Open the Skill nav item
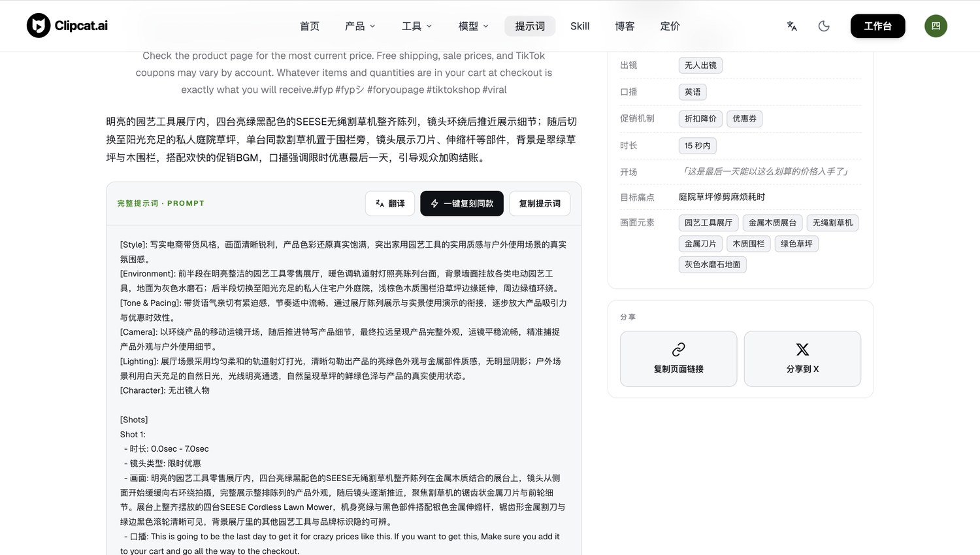980x555 pixels. pos(580,26)
